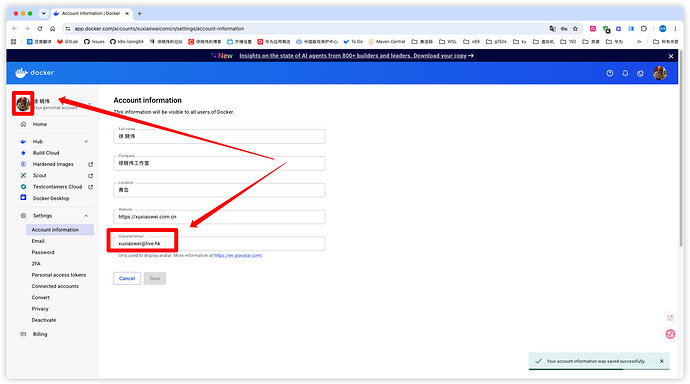
Task: Open the k8s-loong64 GitHub bookmark
Action: tap(127, 42)
